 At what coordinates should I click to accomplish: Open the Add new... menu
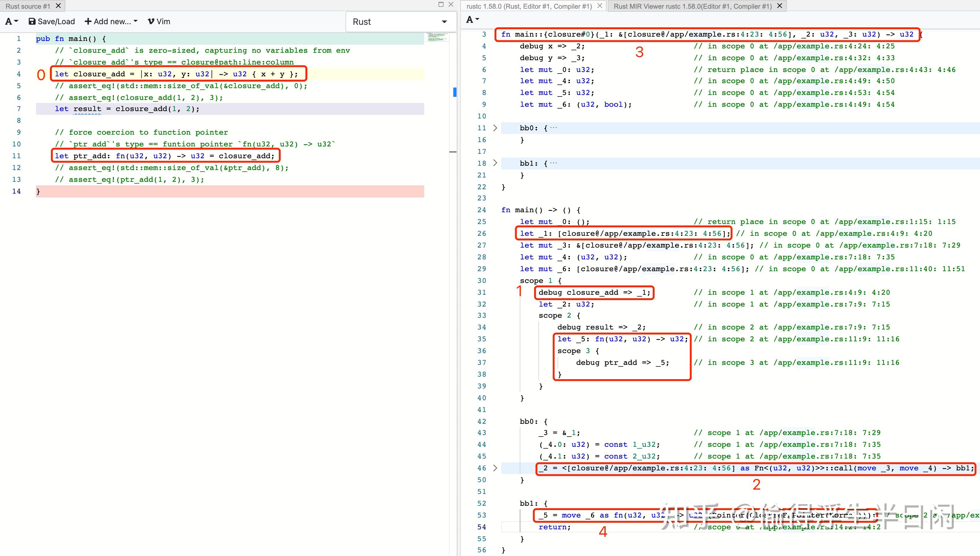tap(111, 21)
